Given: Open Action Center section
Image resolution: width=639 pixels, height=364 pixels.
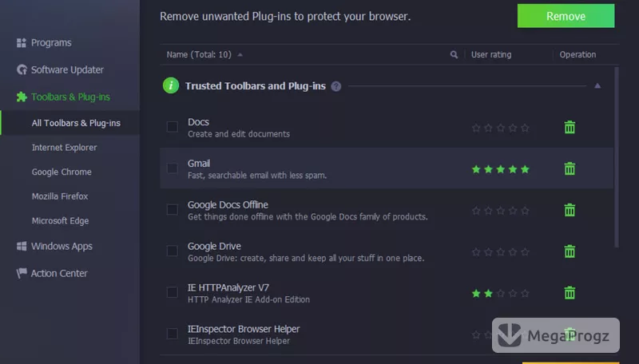Looking at the screenshot, I should (x=59, y=273).
